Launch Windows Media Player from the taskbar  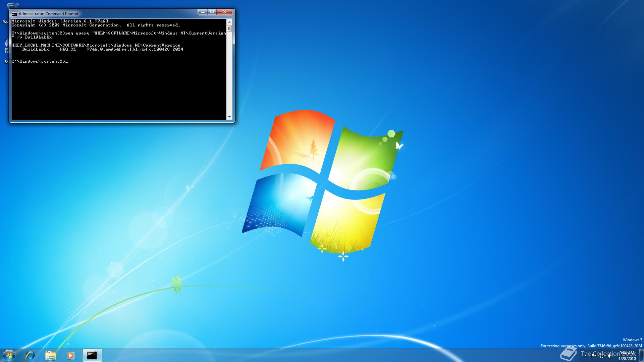coord(71,355)
